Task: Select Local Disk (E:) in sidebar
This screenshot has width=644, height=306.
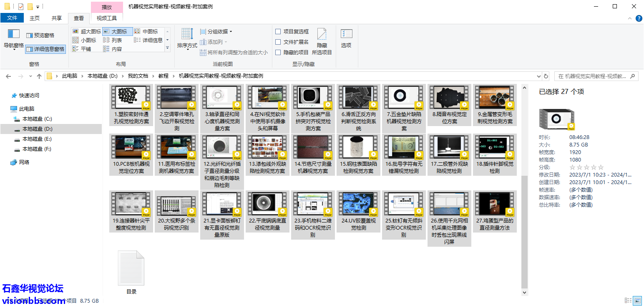Action: point(37,139)
